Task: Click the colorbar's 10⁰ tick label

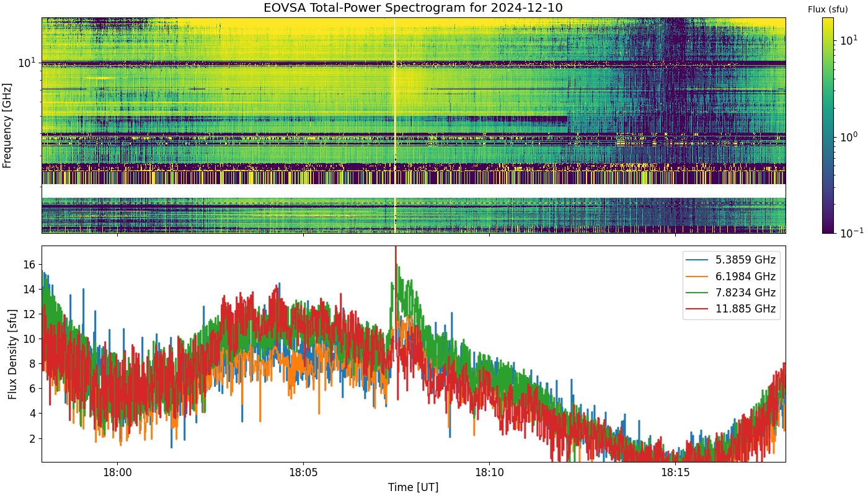Action: 849,136
